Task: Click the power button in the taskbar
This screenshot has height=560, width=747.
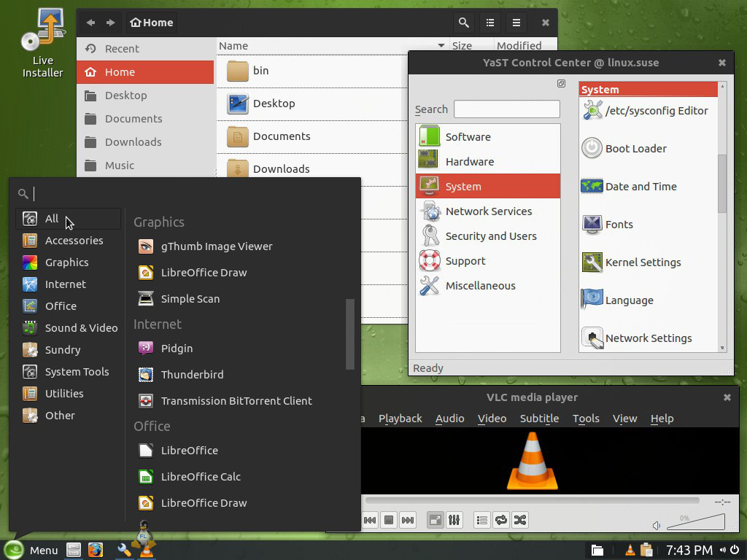Action: coord(735,551)
